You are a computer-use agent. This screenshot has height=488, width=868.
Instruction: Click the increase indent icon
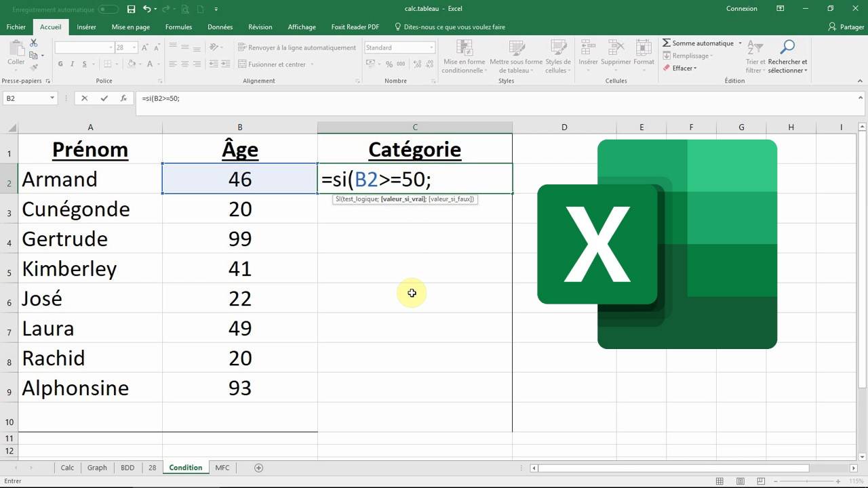pos(225,64)
